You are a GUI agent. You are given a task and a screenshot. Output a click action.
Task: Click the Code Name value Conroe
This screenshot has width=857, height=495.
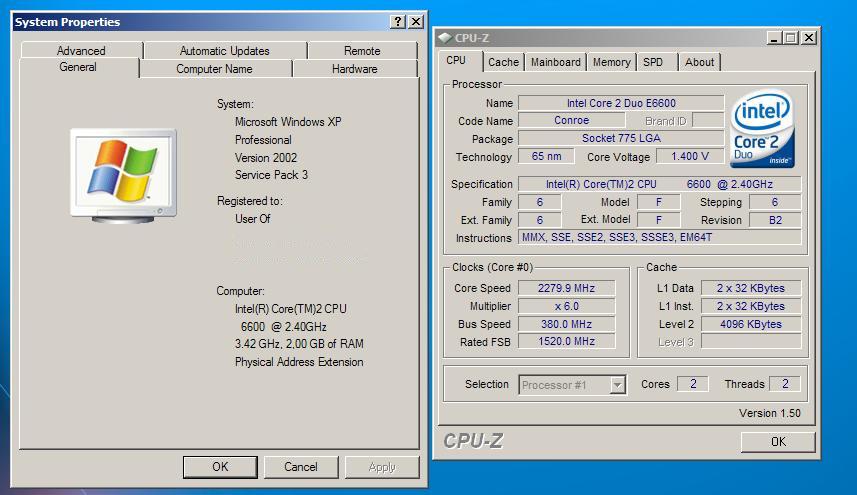572,120
